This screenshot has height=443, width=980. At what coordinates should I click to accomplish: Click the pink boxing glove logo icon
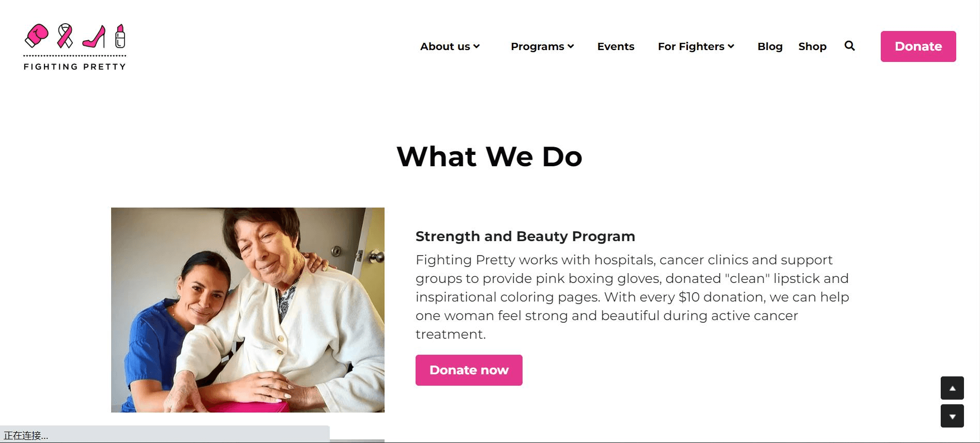click(37, 36)
